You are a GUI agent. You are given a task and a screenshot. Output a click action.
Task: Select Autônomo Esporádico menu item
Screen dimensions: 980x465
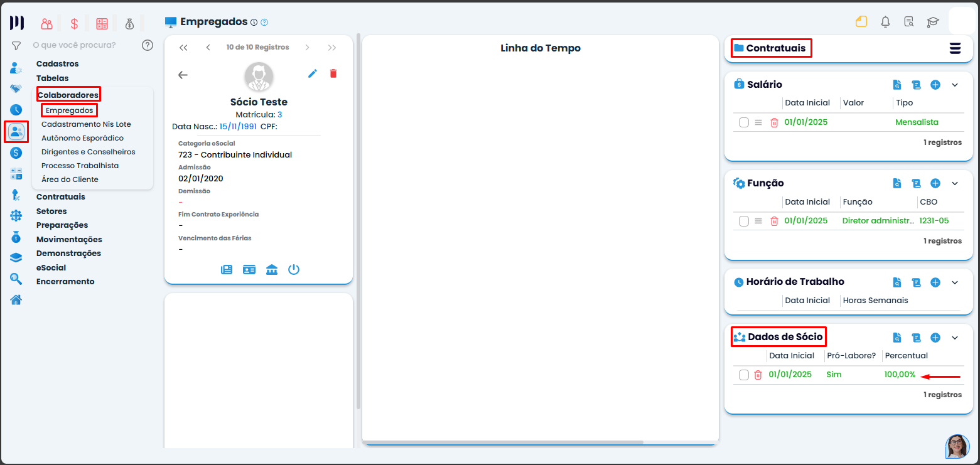click(x=83, y=138)
